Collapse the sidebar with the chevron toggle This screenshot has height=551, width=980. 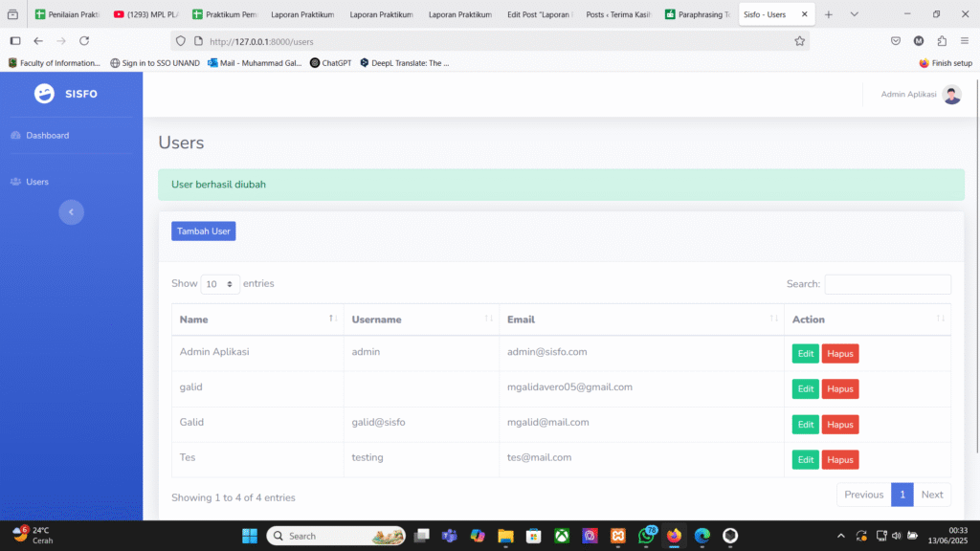pos(71,212)
